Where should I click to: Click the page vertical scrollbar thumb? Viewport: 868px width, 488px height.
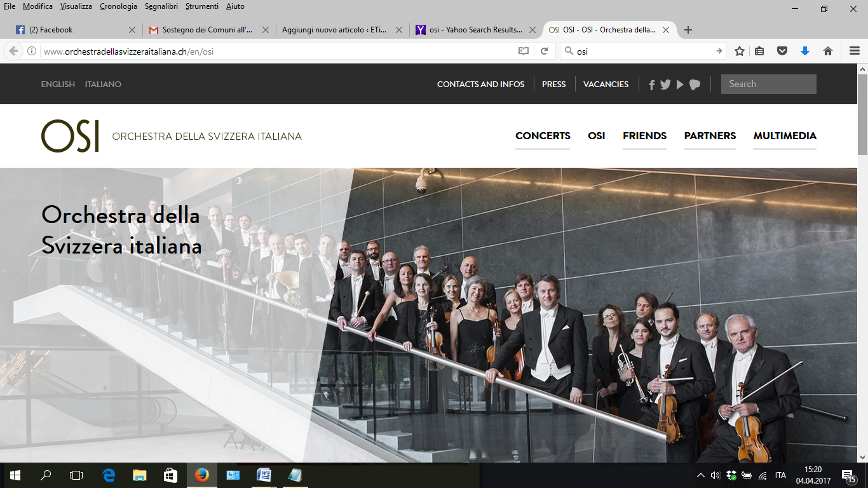click(862, 114)
